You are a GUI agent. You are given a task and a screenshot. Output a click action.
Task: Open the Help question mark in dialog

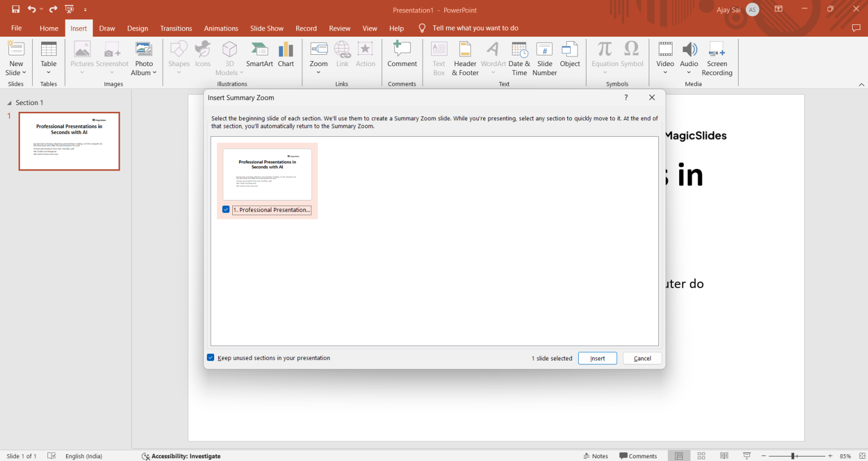[x=626, y=98]
